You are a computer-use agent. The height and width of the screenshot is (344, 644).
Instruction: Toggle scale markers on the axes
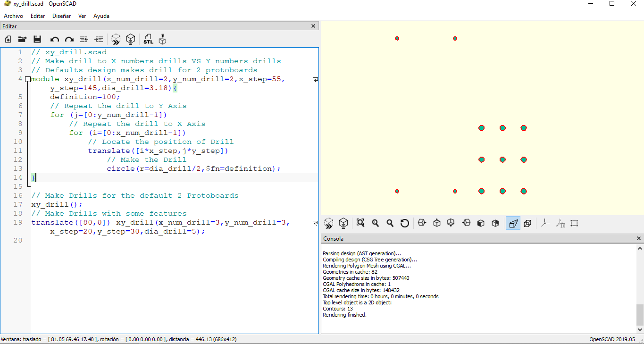[560, 223]
